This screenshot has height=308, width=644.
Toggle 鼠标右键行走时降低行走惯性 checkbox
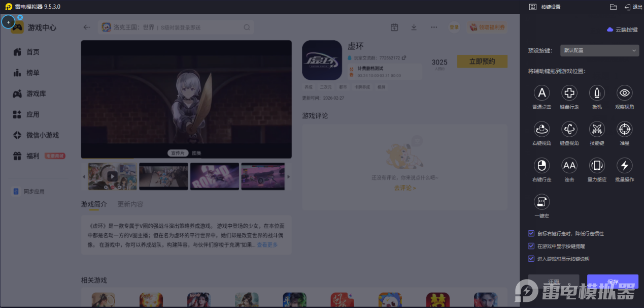[531, 233]
